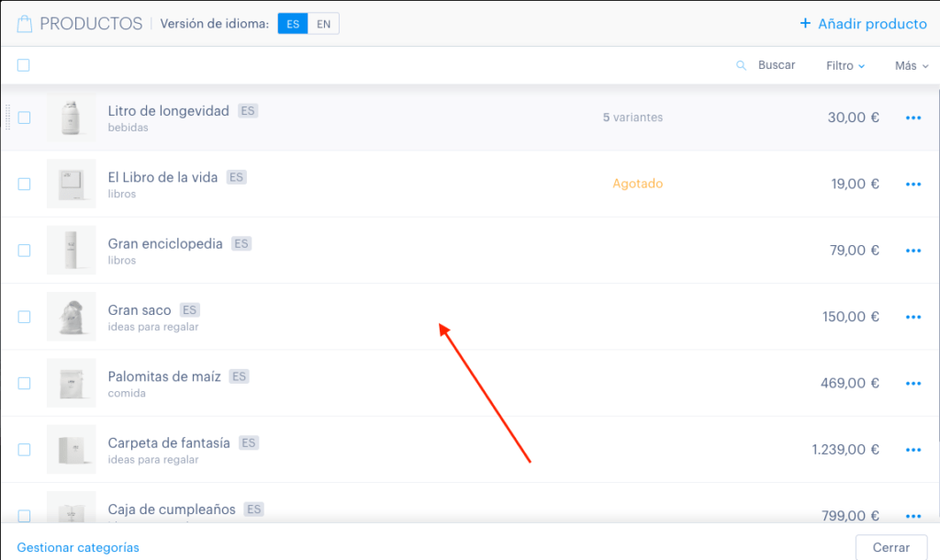Screen dimensions: 940x560
Task: Open Gran saco product thumbnail
Action: [x=72, y=317]
